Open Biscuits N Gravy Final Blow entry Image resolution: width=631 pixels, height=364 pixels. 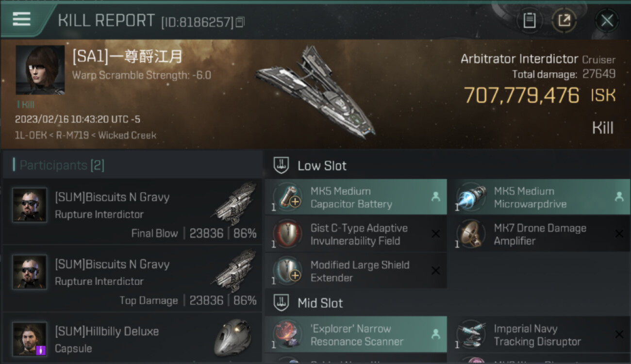pyautogui.click(x=132, y=212)
